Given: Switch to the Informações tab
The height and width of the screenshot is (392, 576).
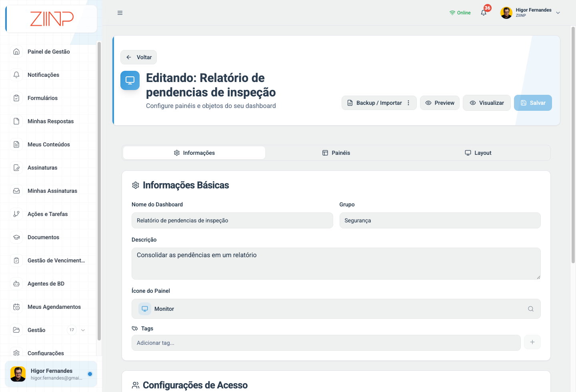Looking at the screenshot, I should 194,153.
